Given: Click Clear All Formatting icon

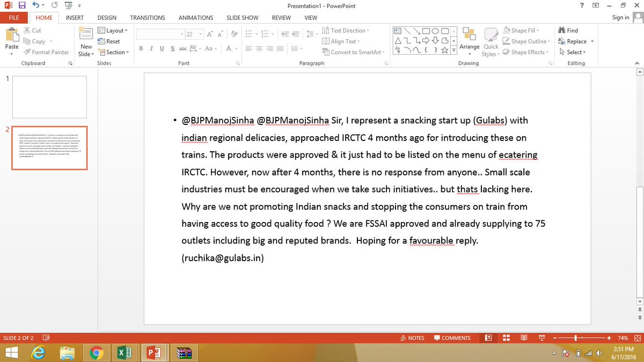Looking at the screenshot, I should [234, 34].
